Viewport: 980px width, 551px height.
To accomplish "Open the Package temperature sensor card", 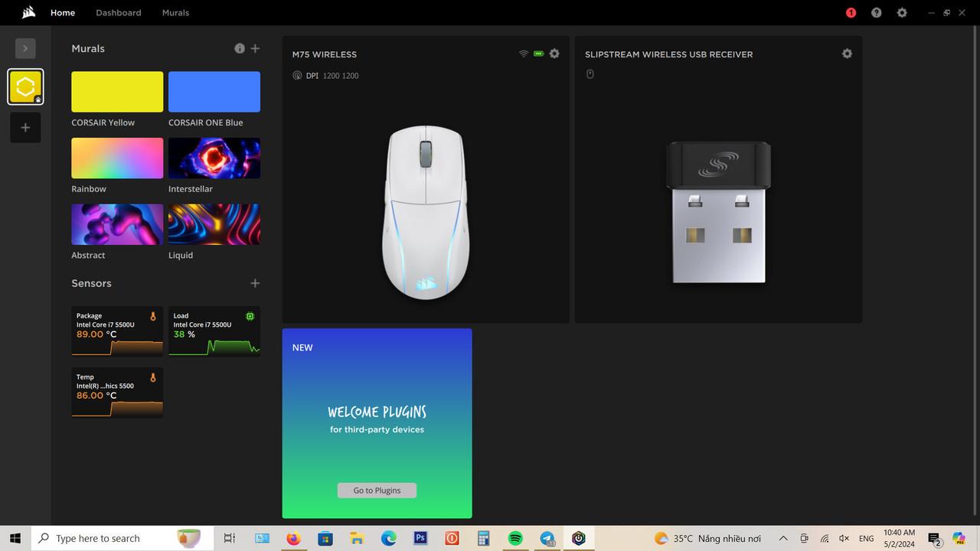I will point(117,331).
